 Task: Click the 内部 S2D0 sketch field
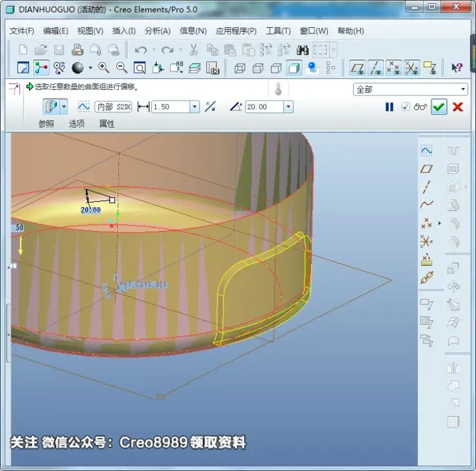[113, 107]
